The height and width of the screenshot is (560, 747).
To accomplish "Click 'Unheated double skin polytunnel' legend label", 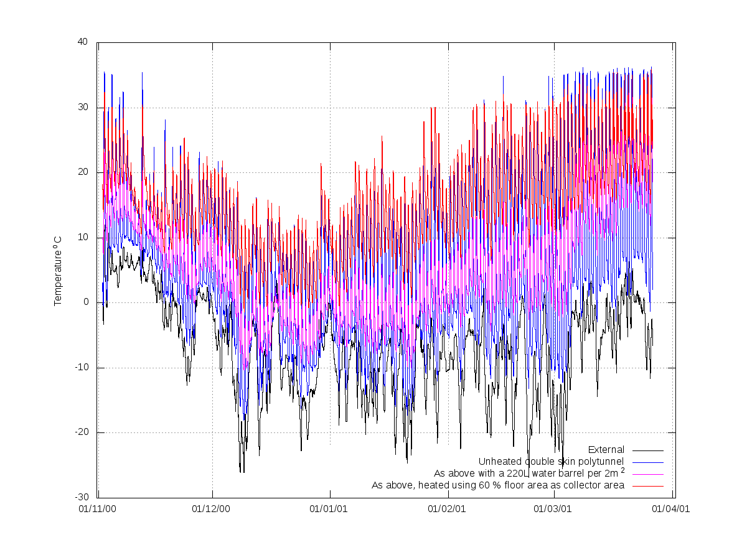I will [x=551, y=461].
